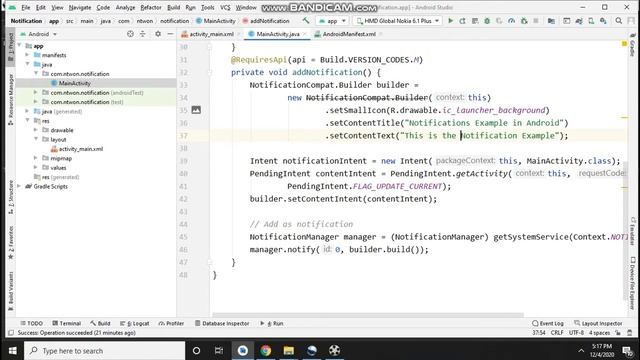The image size is (640, 360).
Task: Expand the mipmap folder
Action: [36, 158]
